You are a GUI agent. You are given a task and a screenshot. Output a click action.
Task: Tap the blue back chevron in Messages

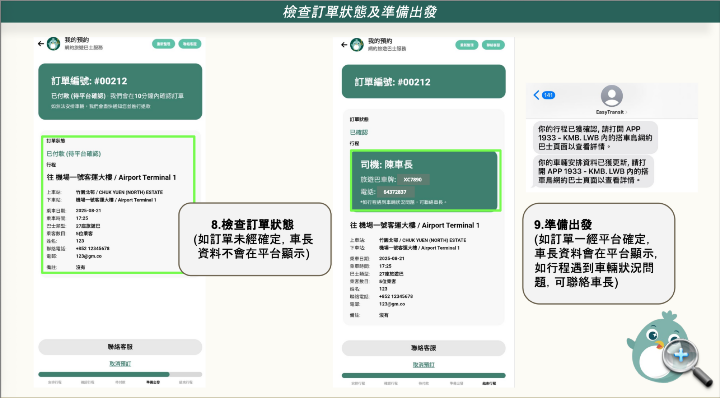(x=536, y=95)
